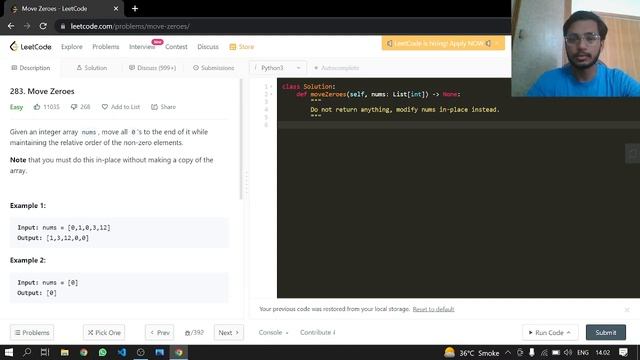Open Visual Studio Code from taskbar
This screenshot has height=360, width=640.
click(x=122, y=352)
